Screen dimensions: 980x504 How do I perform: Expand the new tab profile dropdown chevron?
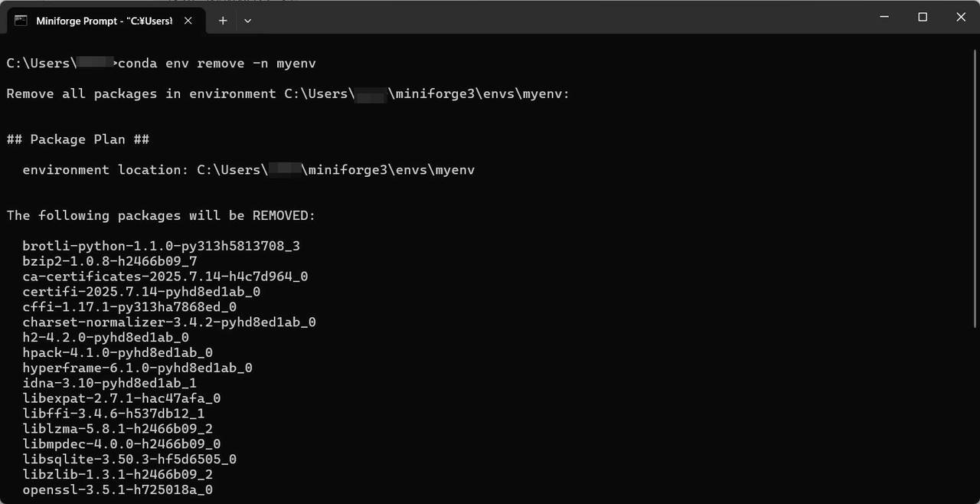coord(247,21)
